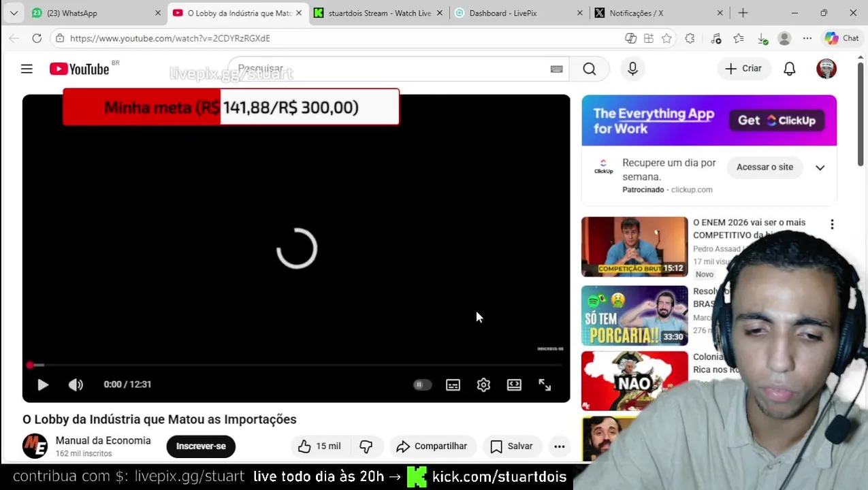Close the Dashboard - LivePix tab
The height and width of the screenshot is (490, 868).
tap(580, 13)
